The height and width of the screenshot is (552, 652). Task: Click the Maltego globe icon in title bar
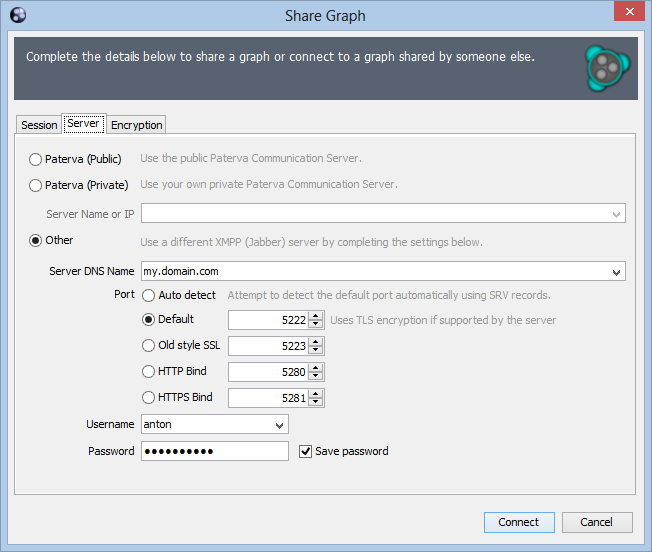click(x=18, y=15)
